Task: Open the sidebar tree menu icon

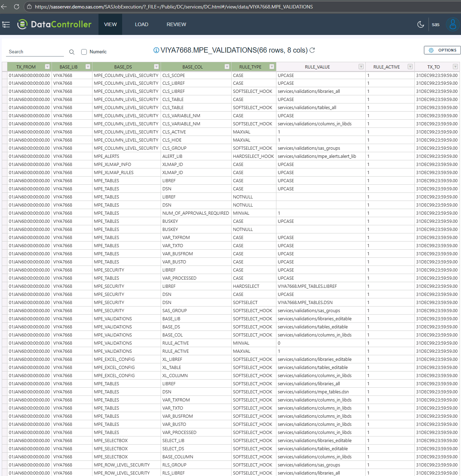Action: pyautogui.click(x=6, y=24)
